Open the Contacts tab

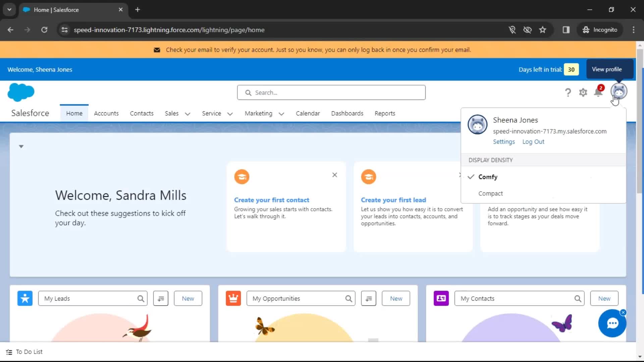tap(142, 113)
